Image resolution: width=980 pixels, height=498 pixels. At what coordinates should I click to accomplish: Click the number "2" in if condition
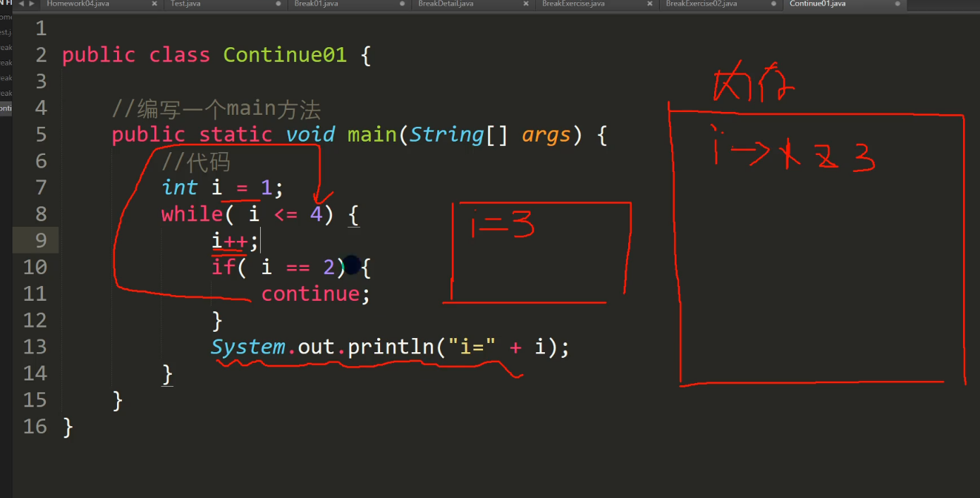click(x=329, y=267)
